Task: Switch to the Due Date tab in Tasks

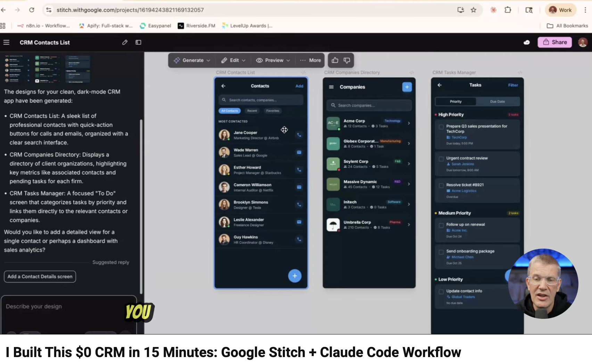Action: (498, 101)
